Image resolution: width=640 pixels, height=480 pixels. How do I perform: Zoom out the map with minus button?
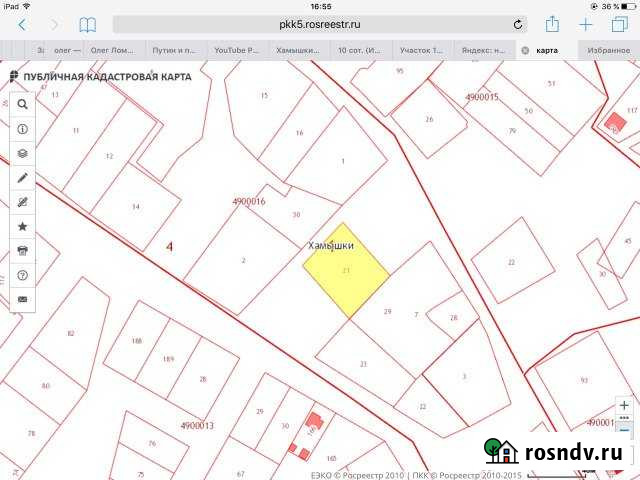[x=624, y=428]
